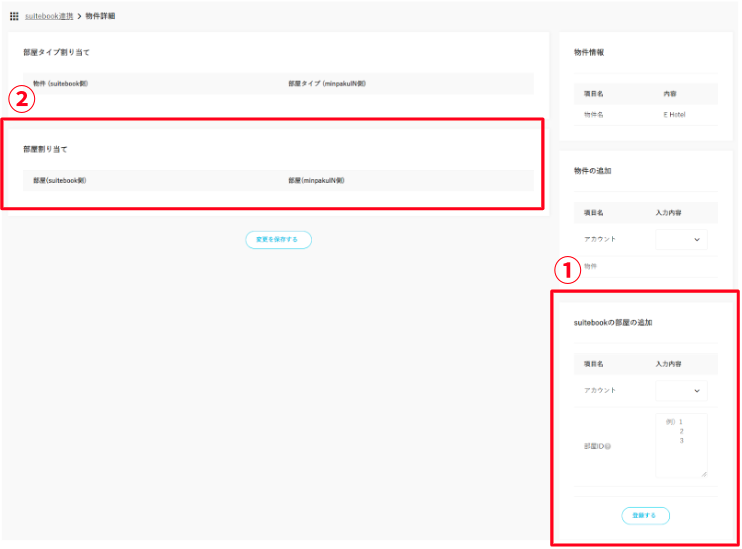This screenshot has height=549, width=742.
Task: Click the red circled number 1 marker
Action: point(567,269)
